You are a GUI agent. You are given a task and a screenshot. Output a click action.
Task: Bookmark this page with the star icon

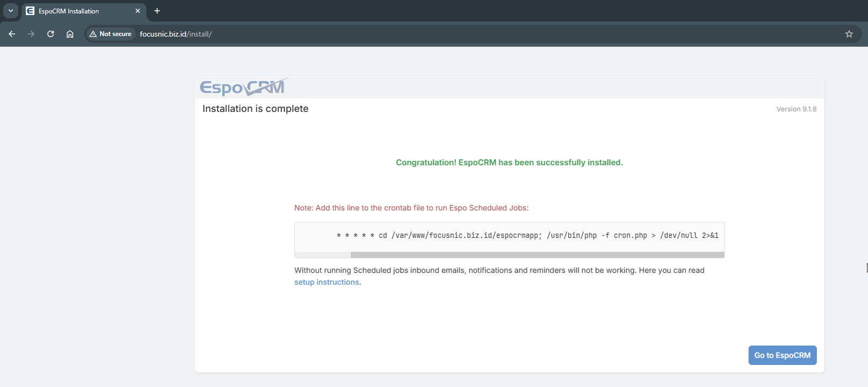849,34
